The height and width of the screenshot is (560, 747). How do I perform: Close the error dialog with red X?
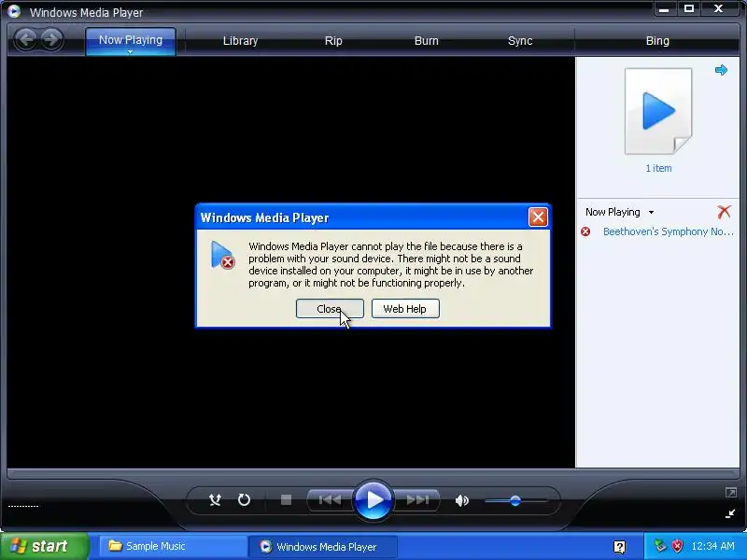coord(538,217)
